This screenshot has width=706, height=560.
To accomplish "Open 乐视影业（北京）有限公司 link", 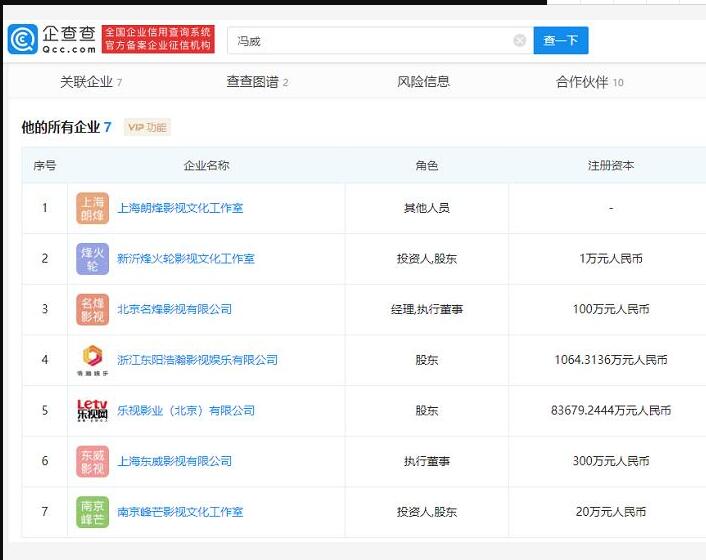I will tap(186, 411).
